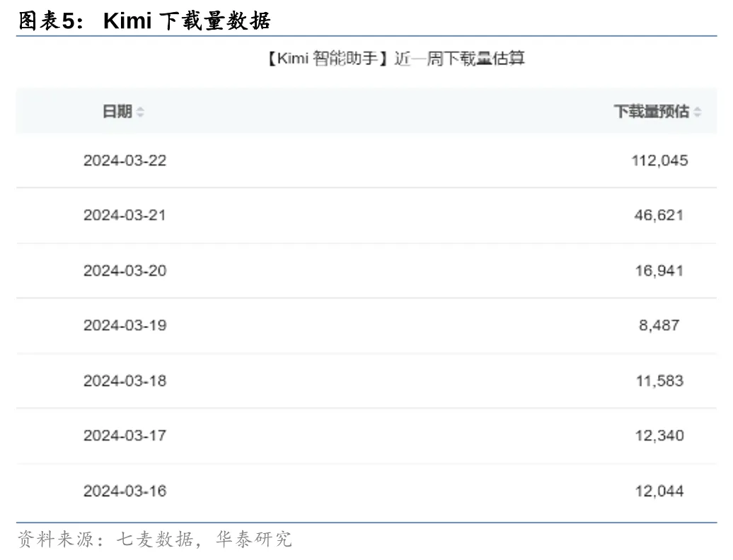
Task: Click the 2024-03-16 date cell
Action: pos(125,491)
